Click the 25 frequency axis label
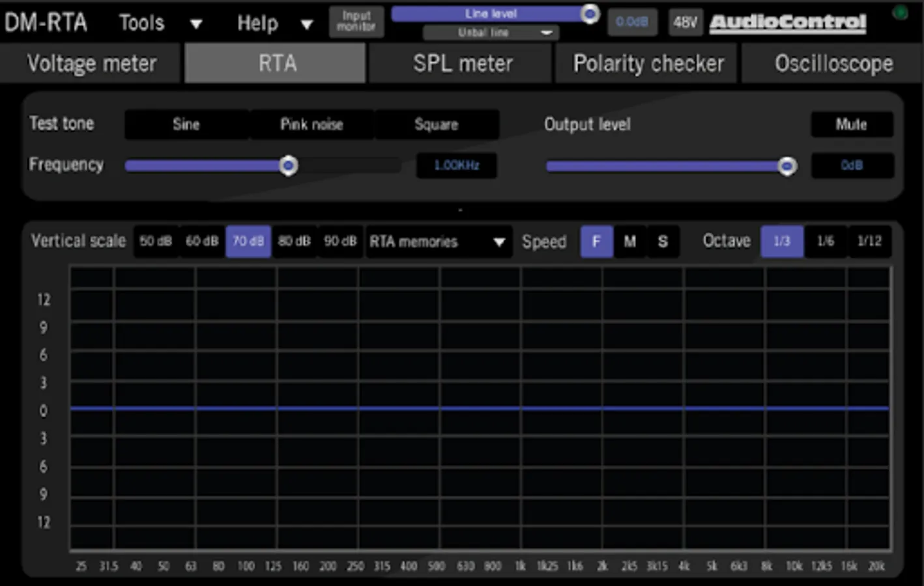The width and height of the screenshot is (924, 586). click(x=81, y=566)
